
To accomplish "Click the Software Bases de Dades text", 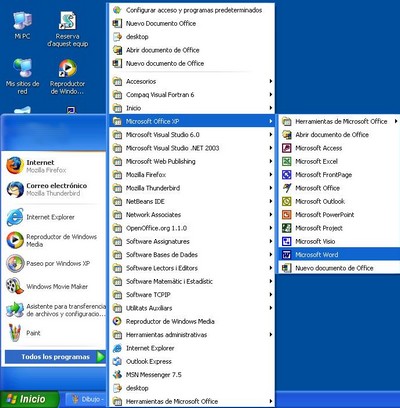I will coord(162,255).
